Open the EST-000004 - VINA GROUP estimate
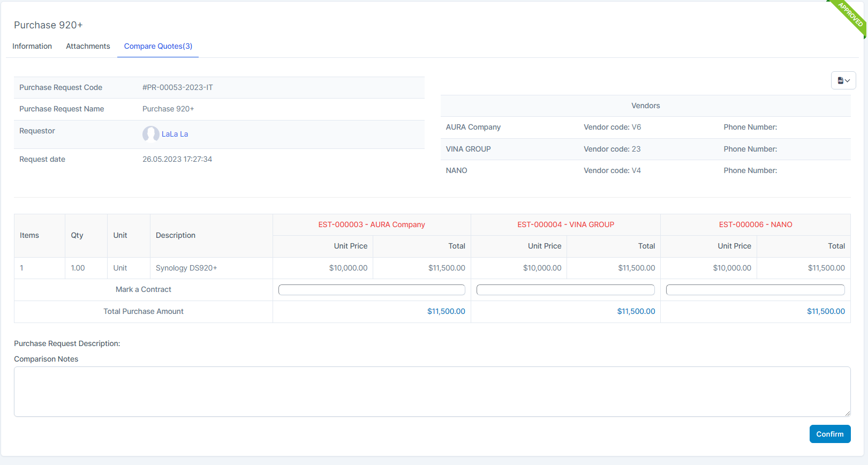 (565, 224)
